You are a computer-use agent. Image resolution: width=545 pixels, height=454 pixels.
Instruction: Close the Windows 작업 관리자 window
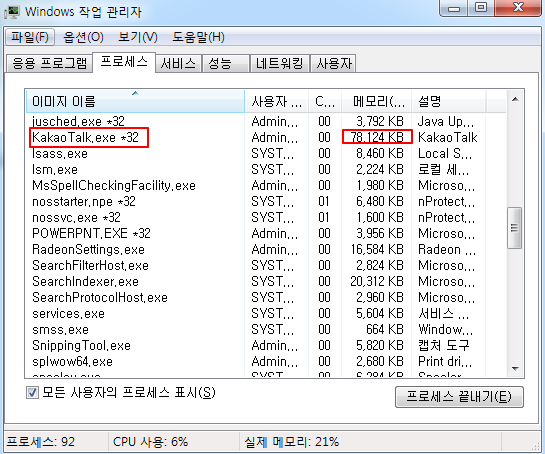click(x=518, y=8)
